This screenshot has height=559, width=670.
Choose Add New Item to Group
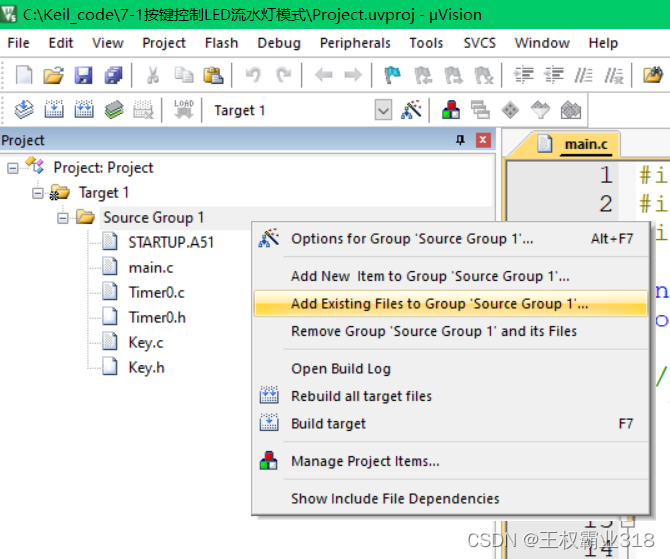451,276
